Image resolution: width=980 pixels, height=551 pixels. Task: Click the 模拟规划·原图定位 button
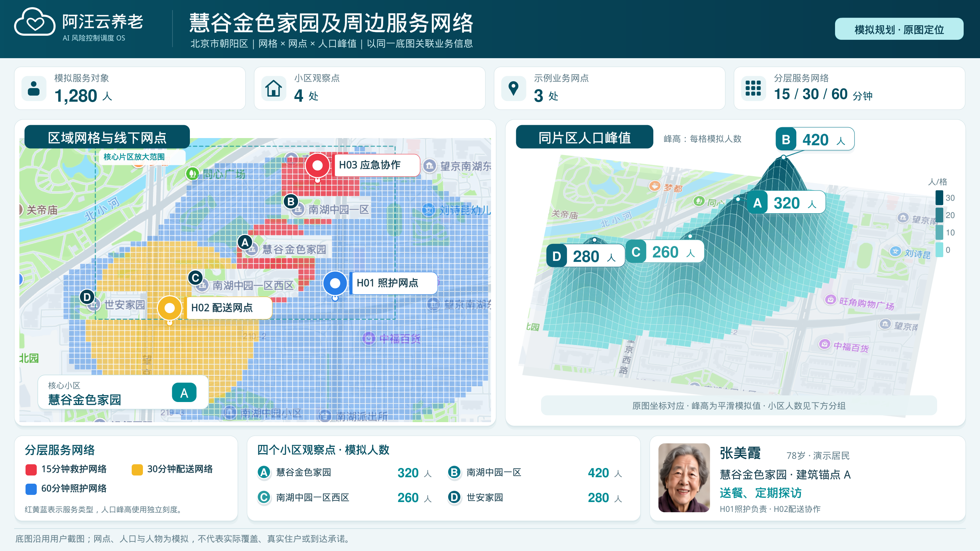[x=899, y=29]
